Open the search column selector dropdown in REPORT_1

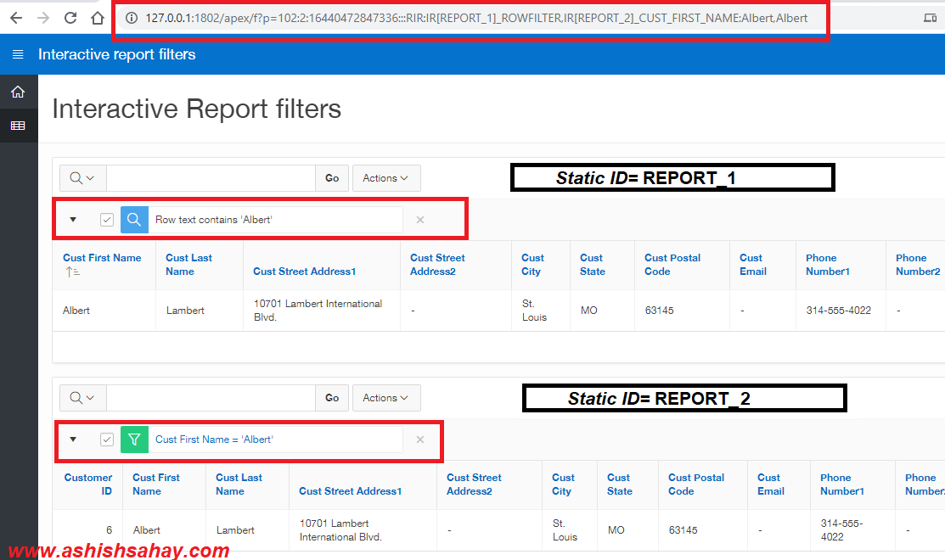tap(82, 177)
